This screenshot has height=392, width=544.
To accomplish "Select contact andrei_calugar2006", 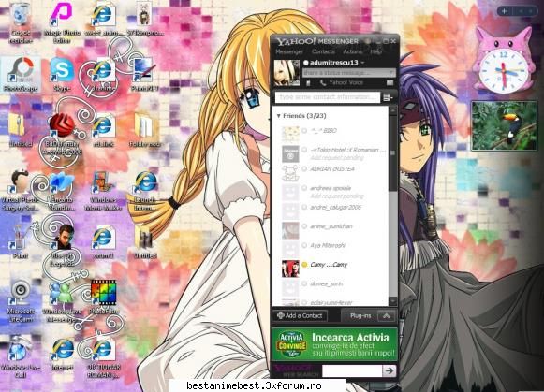I will coord(331,211).
